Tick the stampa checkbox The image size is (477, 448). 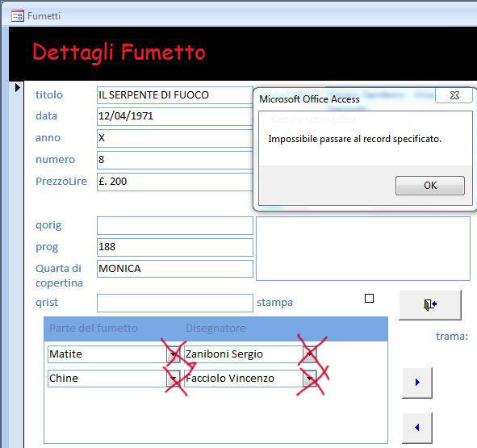click(x=369, y=298)
